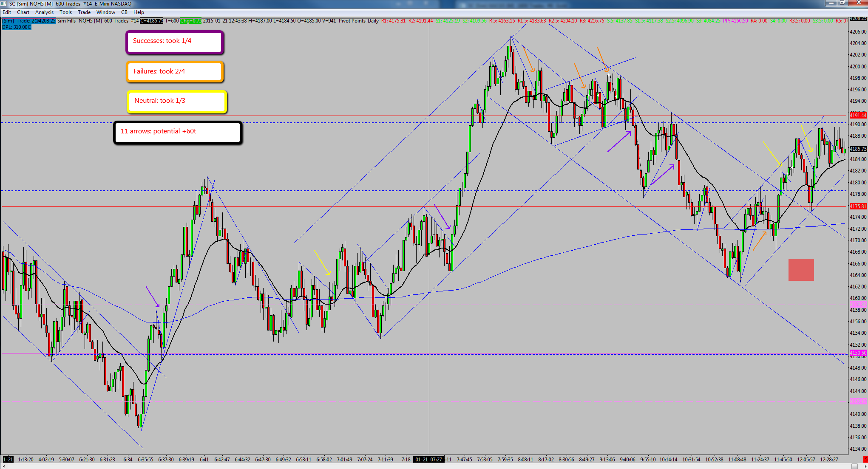Click the 'R1: 4175.81' pivot value in header

click(393, 21)
